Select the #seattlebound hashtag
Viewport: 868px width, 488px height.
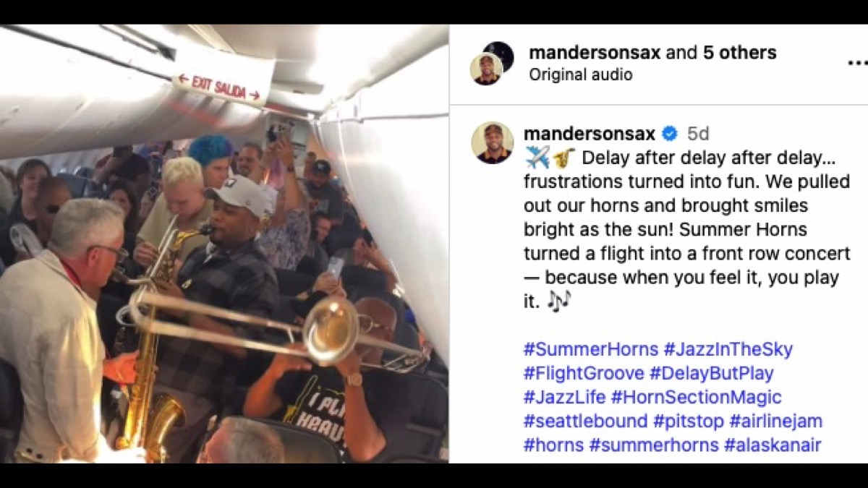(x=585, y=421)
